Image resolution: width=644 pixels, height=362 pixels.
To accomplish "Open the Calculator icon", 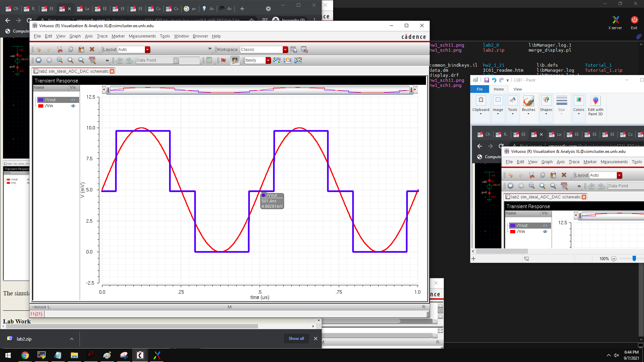I will pos(209,60).
